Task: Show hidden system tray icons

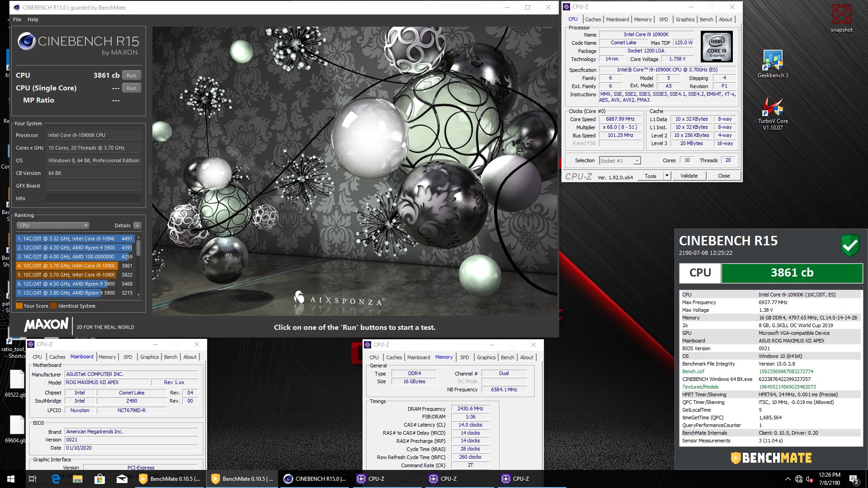Action: [x=788, y=479]
